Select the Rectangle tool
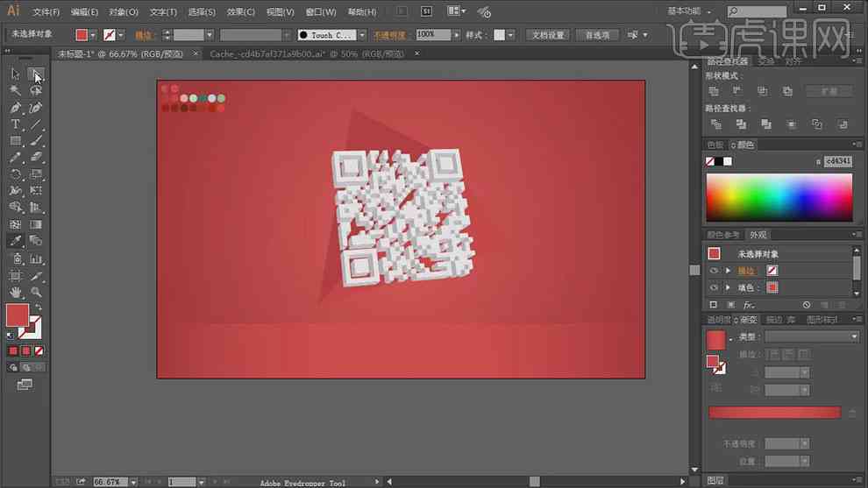This screenshot has height=488, width=868. [15, 141]
